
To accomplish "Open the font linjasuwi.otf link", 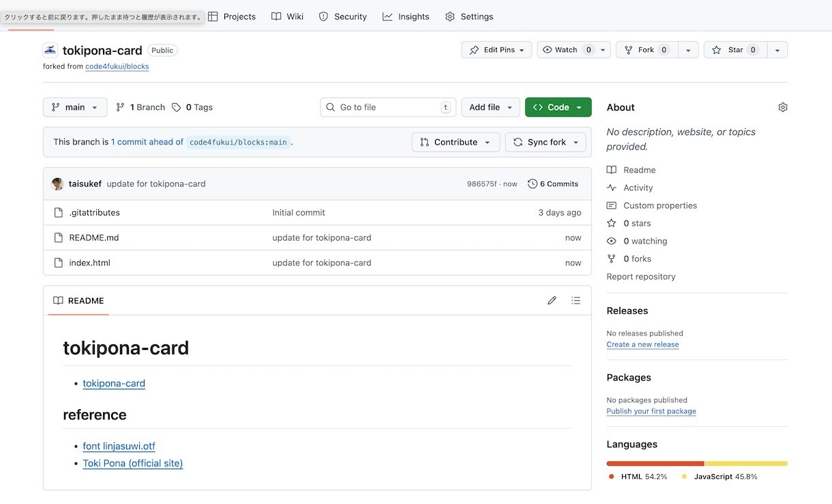I will click(119, 446).
